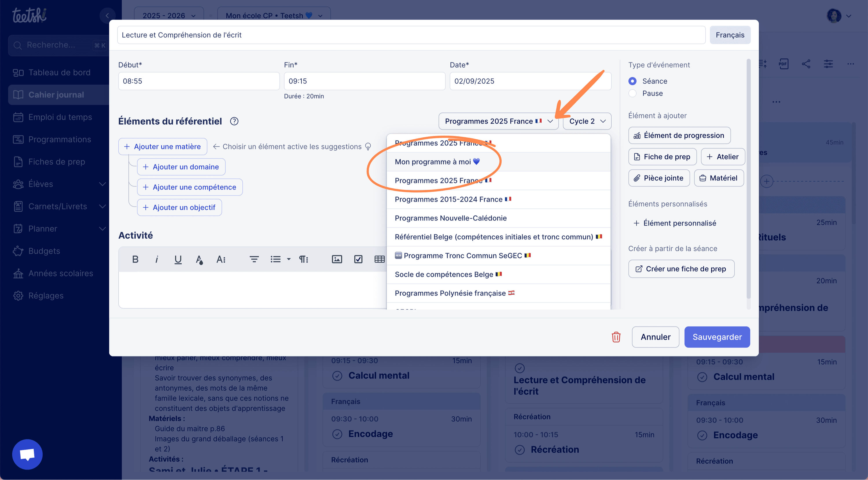
Task: Open the Programmes 2025 France dropdown
Action: [498, 121]
